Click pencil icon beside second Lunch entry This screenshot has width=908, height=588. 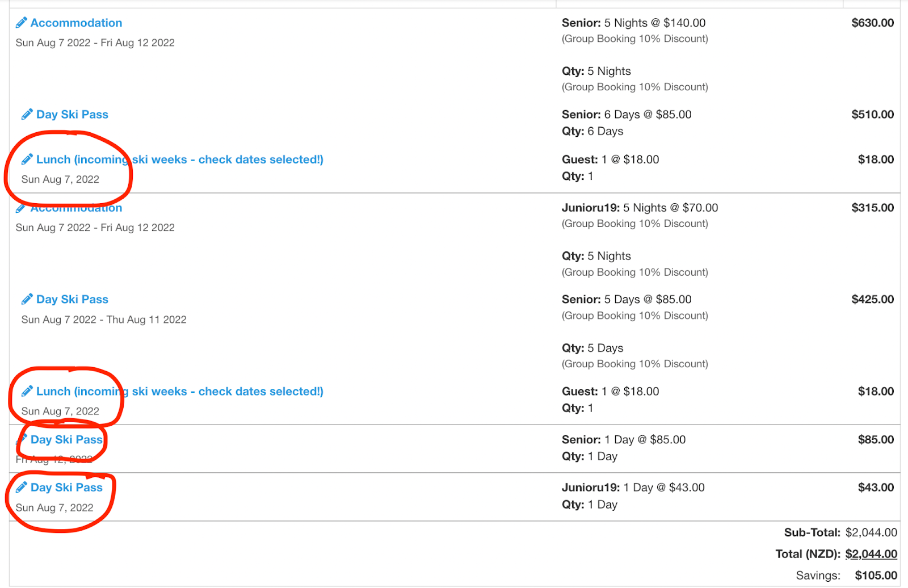point(27,391)
